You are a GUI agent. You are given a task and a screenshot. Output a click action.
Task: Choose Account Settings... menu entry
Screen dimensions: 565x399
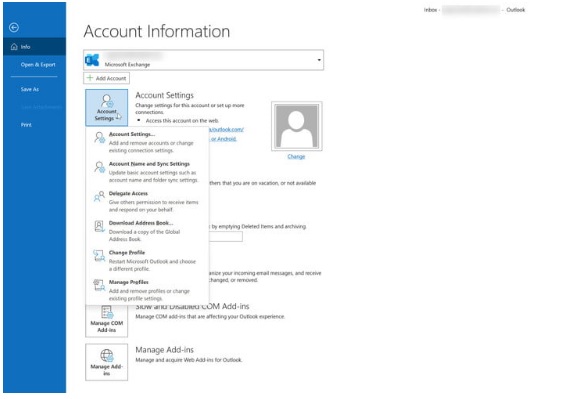147,142
